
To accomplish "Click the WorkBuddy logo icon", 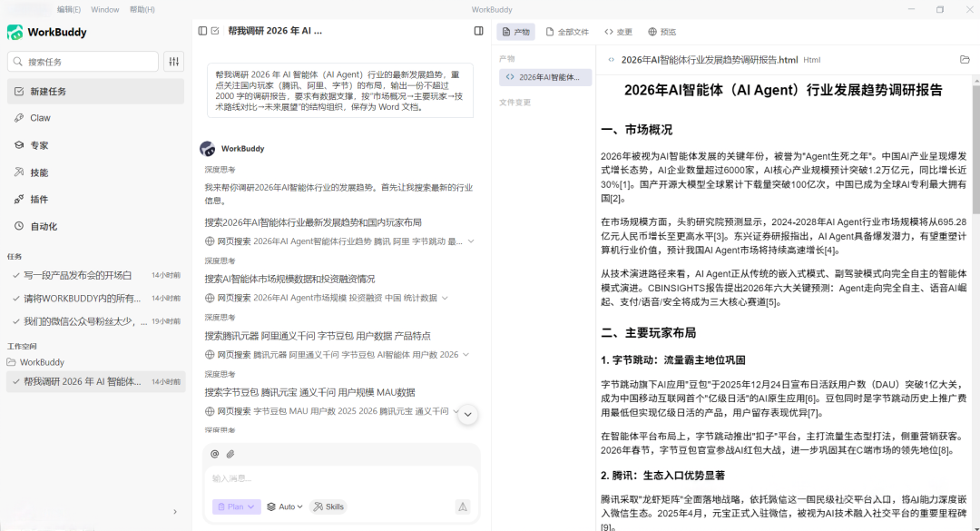I will coord(15,32).
